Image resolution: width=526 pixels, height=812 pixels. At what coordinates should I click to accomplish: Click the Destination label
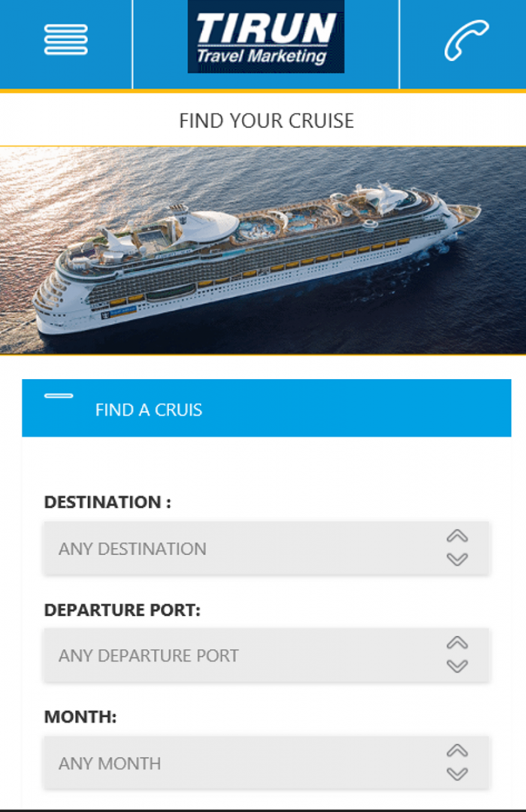click(107, 501)
